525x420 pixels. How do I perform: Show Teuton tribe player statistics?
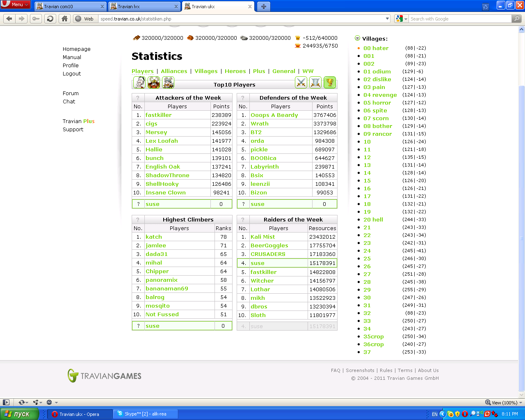[x=153, y=82]
